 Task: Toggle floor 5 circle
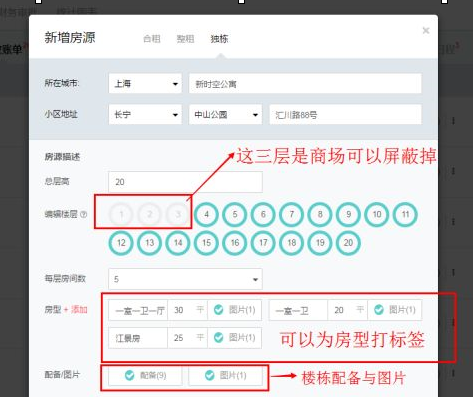(235, 214)
